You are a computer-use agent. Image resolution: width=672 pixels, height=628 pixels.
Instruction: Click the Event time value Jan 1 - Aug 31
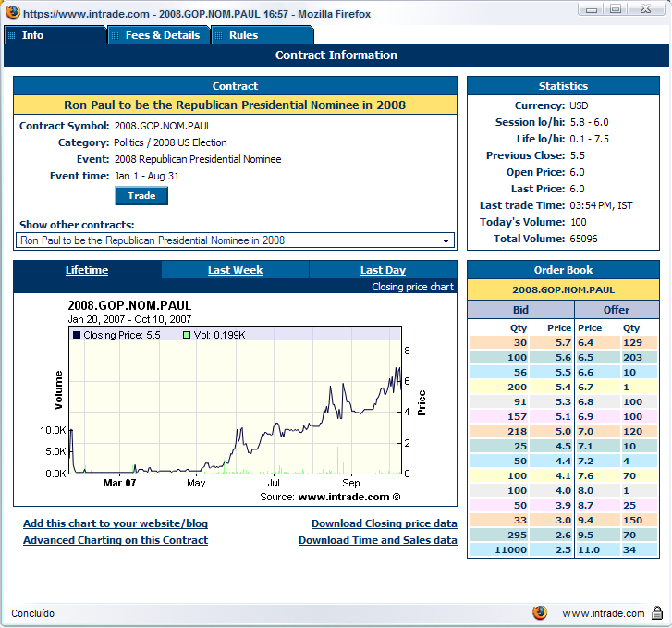click(147, 176)
